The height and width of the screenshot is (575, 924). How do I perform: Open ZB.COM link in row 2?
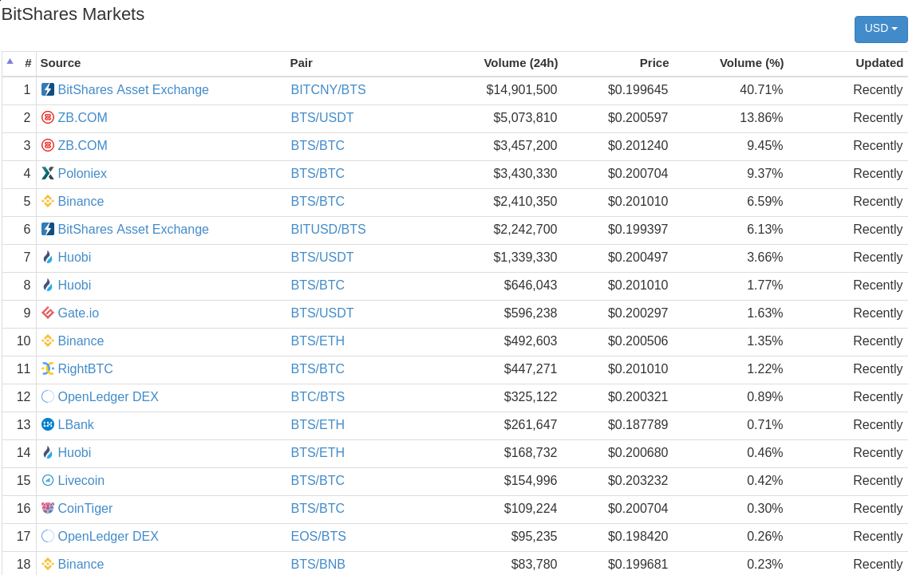82,117
